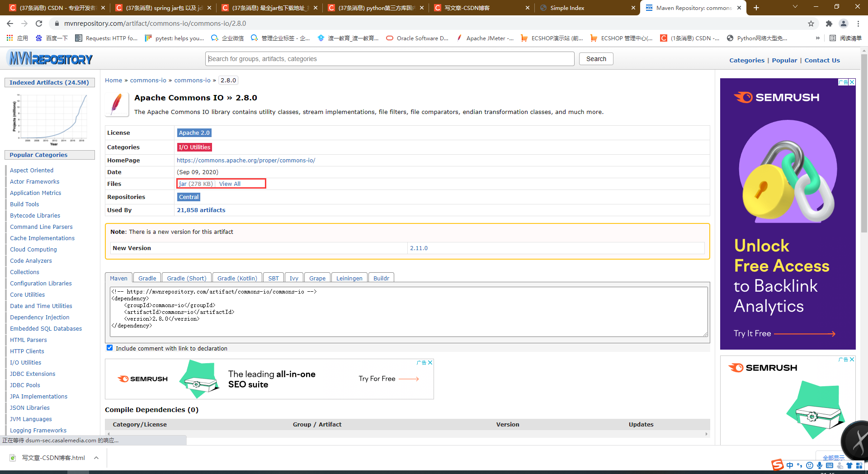
Task: Bookmark this page with the star icon
Action: (x=811, y=24)
